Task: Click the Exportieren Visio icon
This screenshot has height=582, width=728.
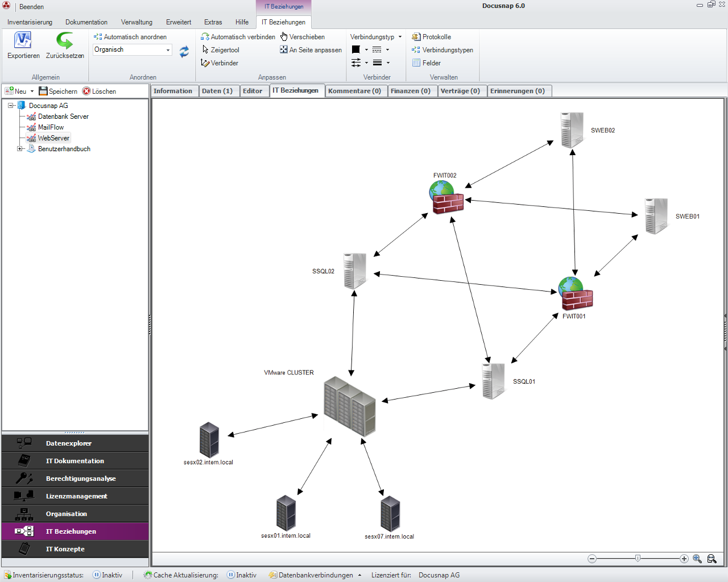Action: click(23, 40)
